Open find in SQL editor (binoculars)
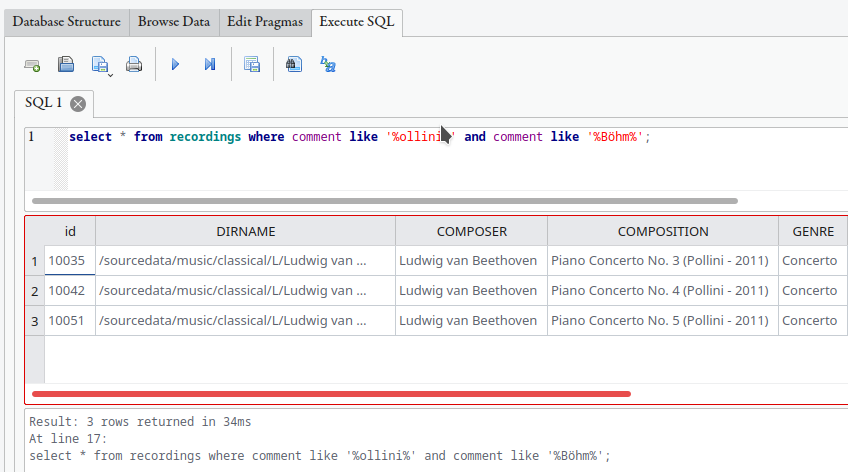 point(293,64)
